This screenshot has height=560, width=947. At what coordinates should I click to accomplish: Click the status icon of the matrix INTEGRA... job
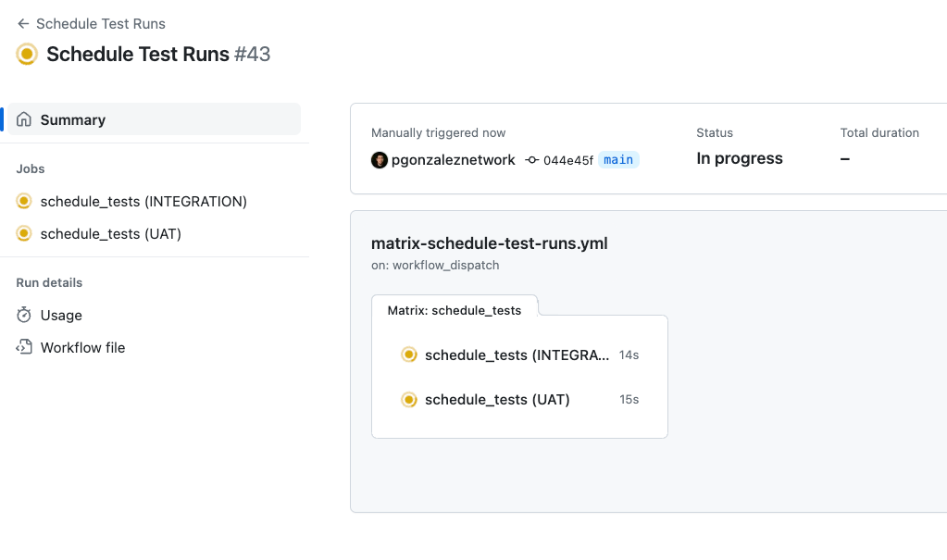point(409,355)
